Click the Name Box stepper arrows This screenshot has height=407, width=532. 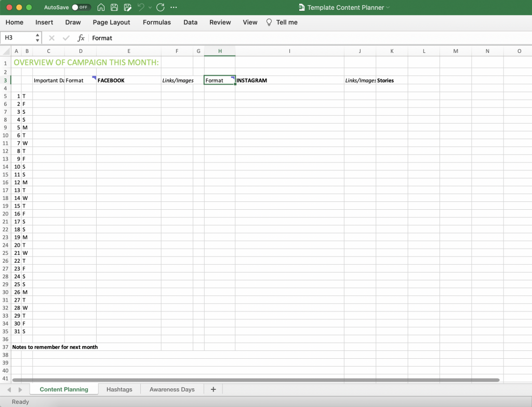point(37,38)
